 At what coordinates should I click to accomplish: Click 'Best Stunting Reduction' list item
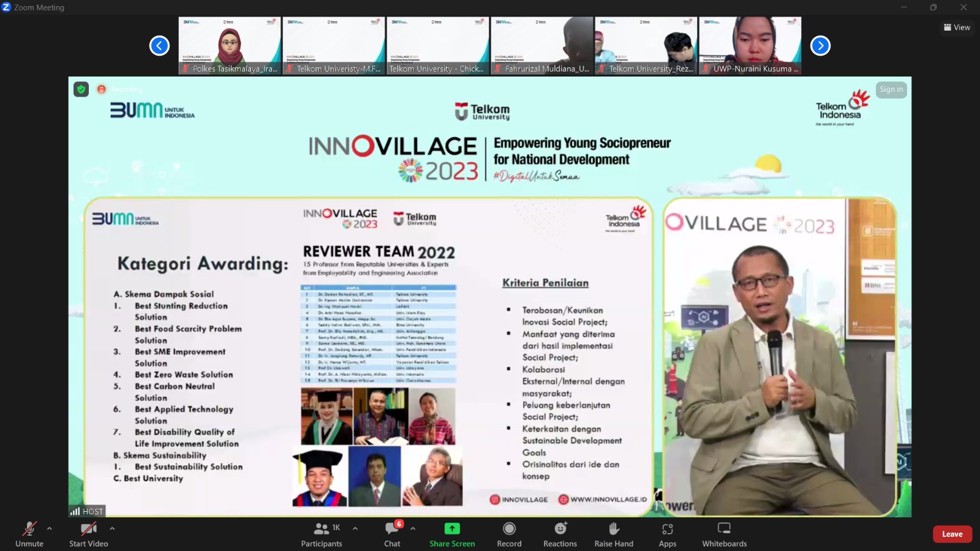point(181,306)
